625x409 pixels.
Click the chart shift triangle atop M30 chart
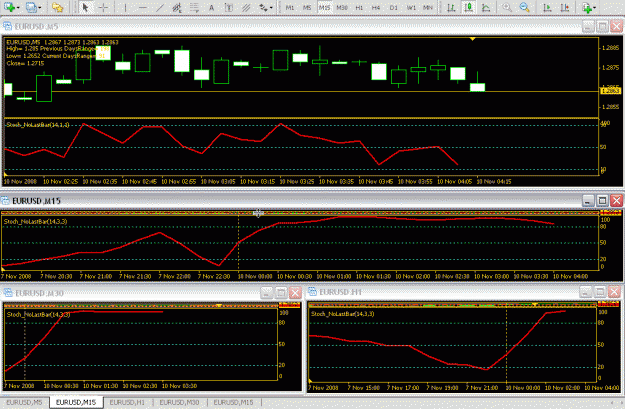(219, 305)
